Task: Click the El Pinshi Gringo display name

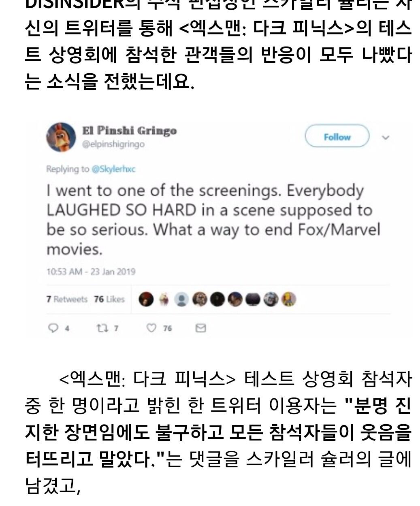Action: click(x=130, y=131)
